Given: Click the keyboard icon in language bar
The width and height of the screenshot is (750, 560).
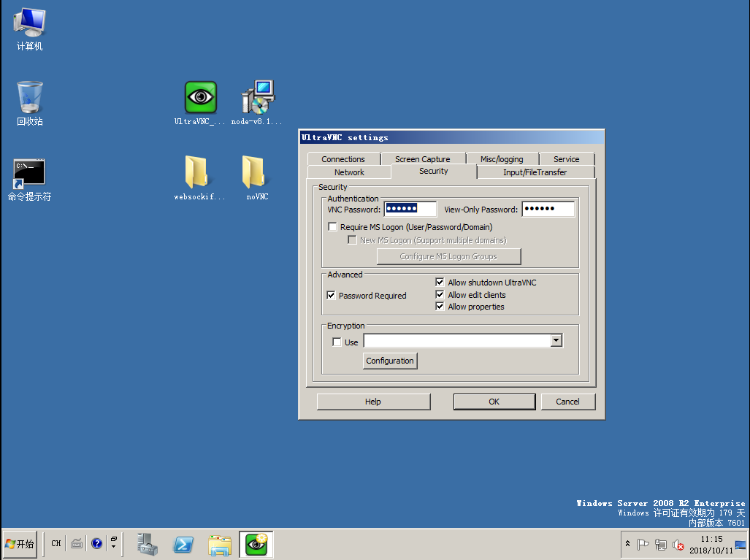Looking at the screenshot, I should tap(77, 544).
